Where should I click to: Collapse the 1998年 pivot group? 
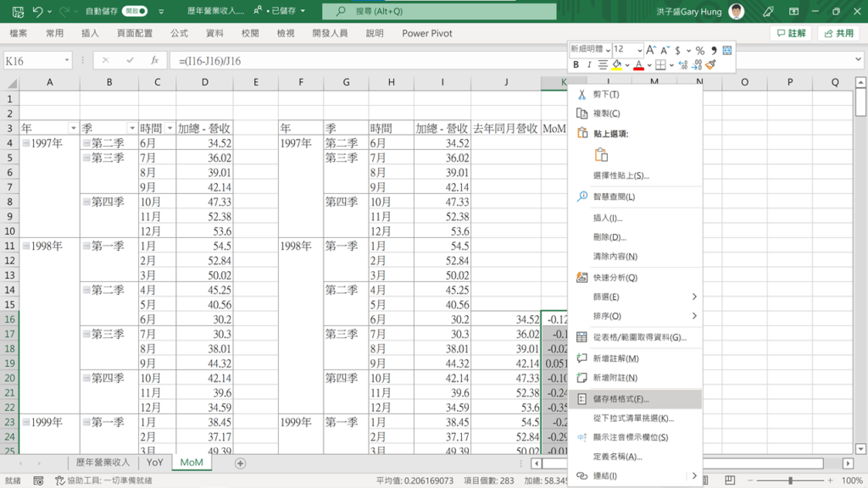click(26, 246)
